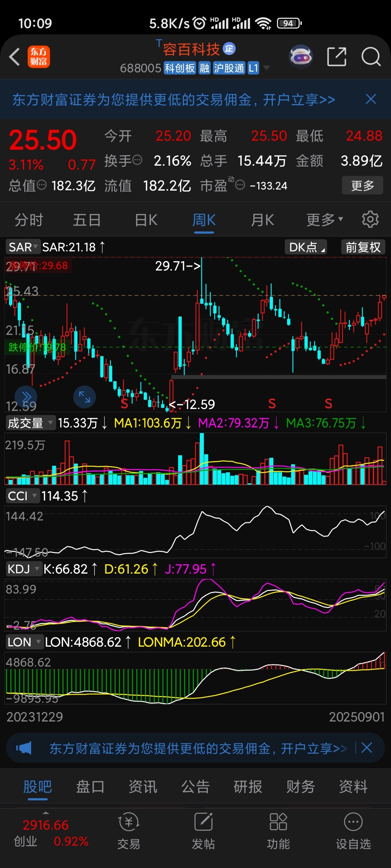The height and width of the screenshot is (868, 391).
Task: Tap the 科创板 tag
Action: 180,68
